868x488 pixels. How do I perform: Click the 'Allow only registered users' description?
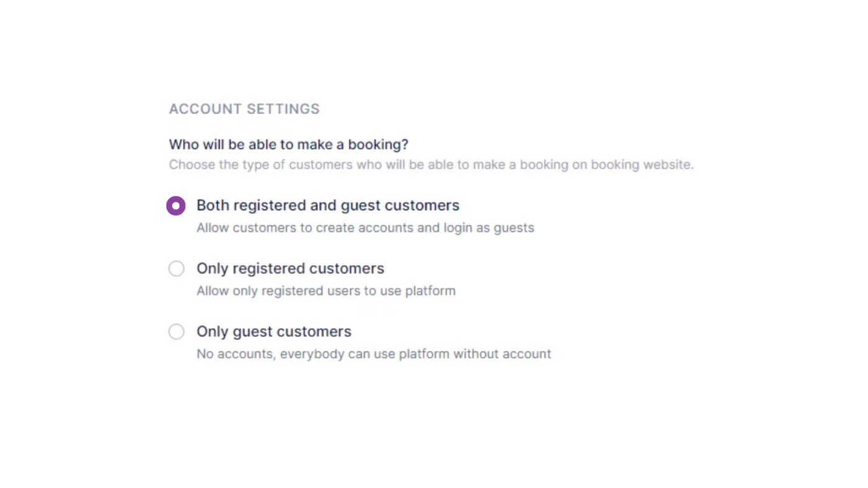click(325, 291)
